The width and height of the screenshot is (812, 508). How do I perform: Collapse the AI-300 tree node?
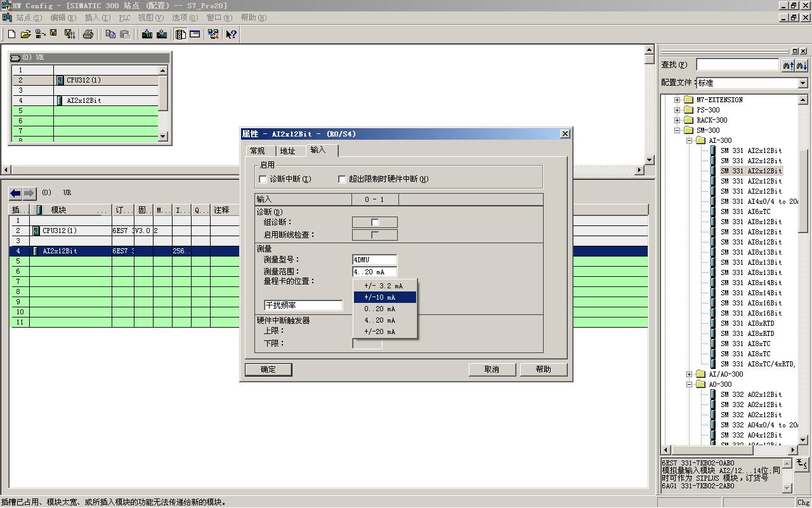[689, 140]
